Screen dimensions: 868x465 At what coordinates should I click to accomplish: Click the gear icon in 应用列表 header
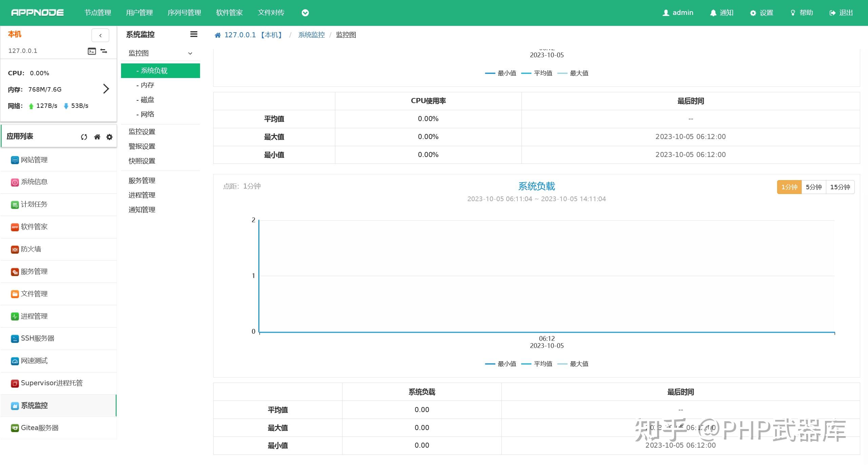click(109, 137)
